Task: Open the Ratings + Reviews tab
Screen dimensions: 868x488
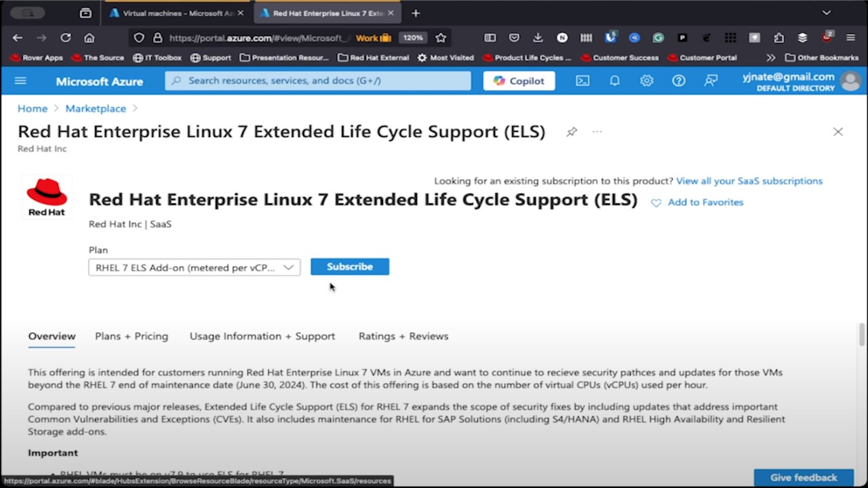Action: tap(403, 336)
